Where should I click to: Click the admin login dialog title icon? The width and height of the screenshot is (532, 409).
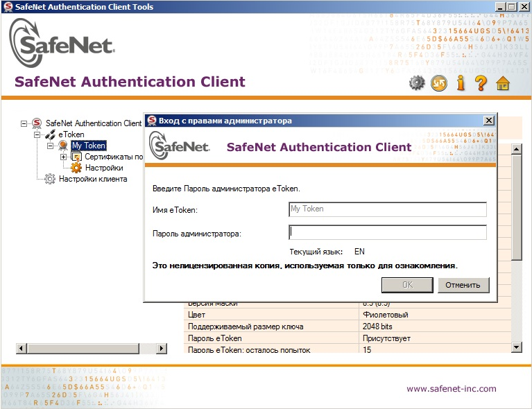[152, 121]
